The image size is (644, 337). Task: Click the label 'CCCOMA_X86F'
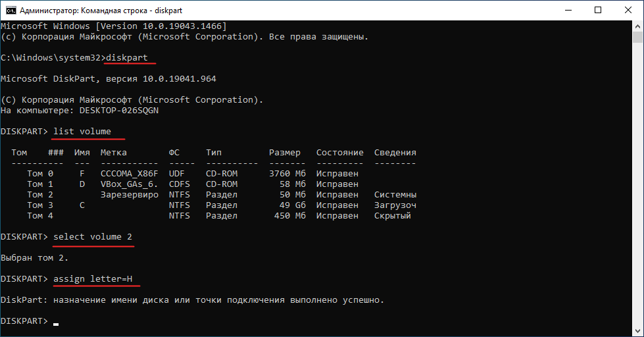(x=130, y=173)
